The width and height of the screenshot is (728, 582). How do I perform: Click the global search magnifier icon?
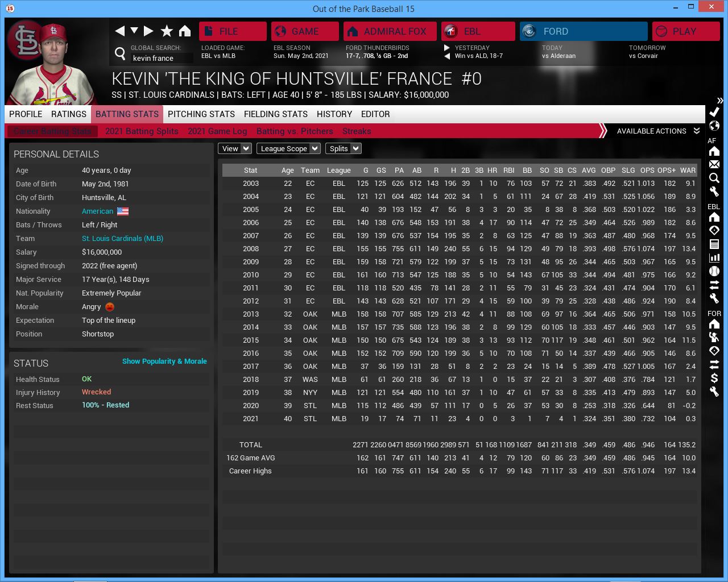coord(120,53)
